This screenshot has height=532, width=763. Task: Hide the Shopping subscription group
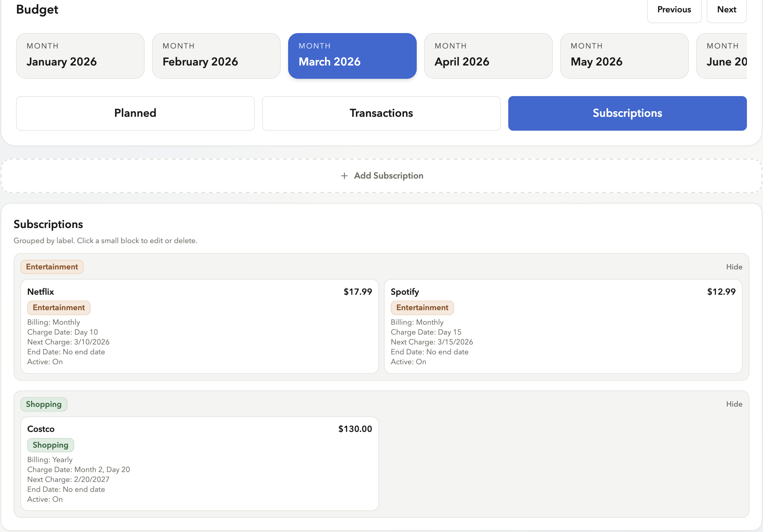point(734,404)
